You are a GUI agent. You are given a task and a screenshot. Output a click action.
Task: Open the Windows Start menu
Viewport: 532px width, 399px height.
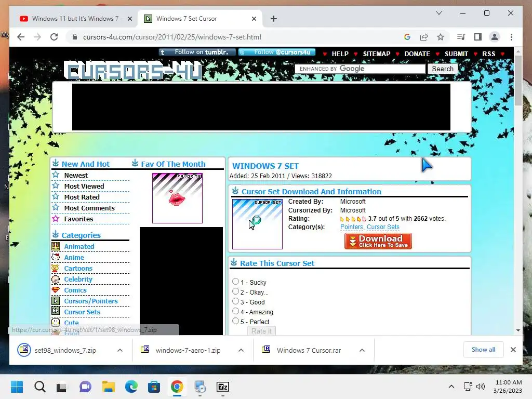click(x=17, y=387)
